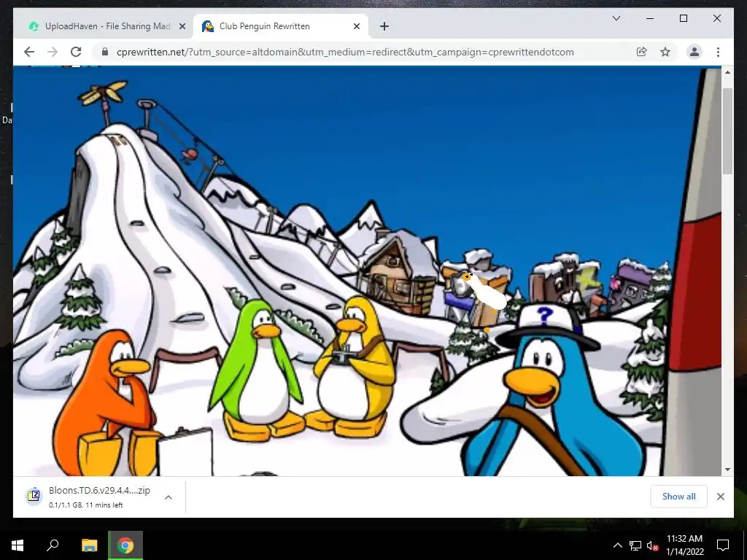Image resolution: width=747 pixels, height=560 pixels.
Task: Open the Chrome profile menu
Action: pyautogui.click(x=694, y=52)
